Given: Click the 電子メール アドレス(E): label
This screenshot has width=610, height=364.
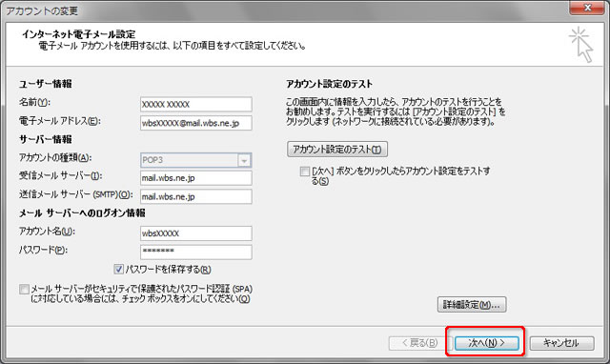Looking at the screenshot, I should pyautogui.click(x=60, y=121).
